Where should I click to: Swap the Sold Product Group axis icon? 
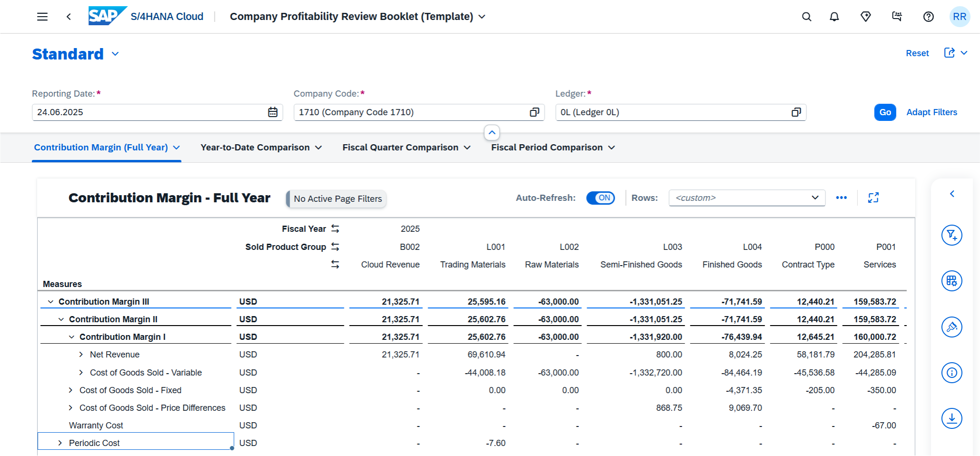335,247
